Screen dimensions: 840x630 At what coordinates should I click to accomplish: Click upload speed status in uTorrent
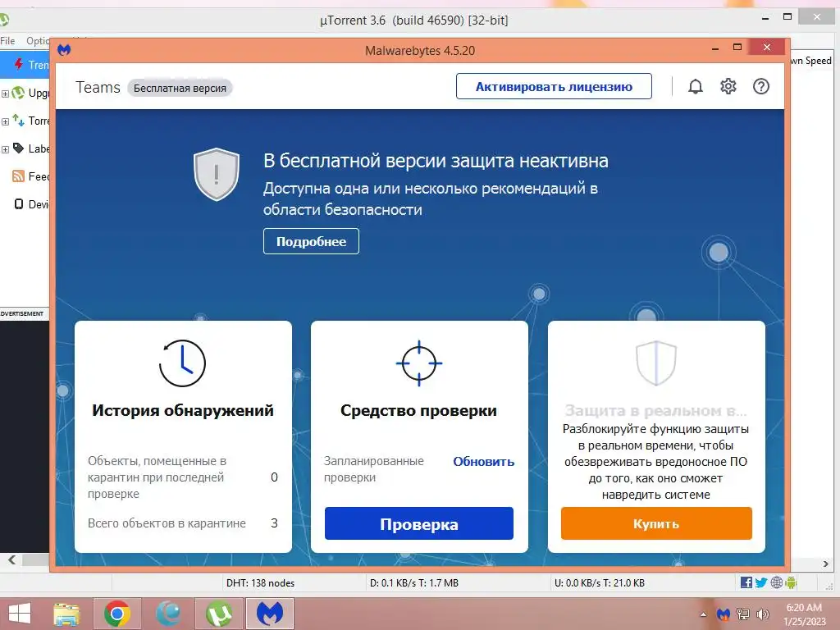(600, 583)
